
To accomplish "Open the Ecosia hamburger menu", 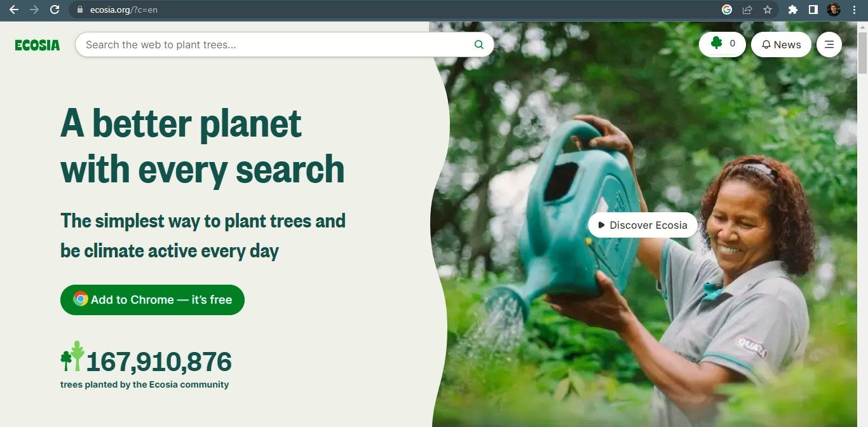I will (x=829, y=44).
